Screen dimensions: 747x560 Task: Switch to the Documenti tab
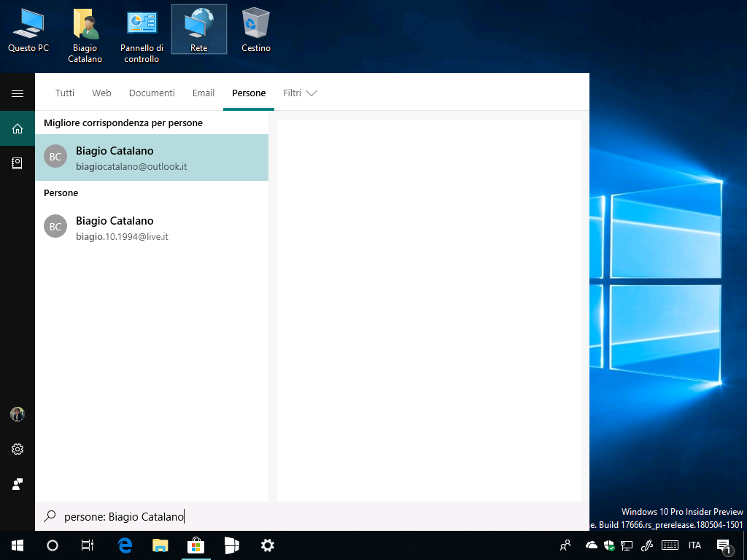(x=152, y=93)
